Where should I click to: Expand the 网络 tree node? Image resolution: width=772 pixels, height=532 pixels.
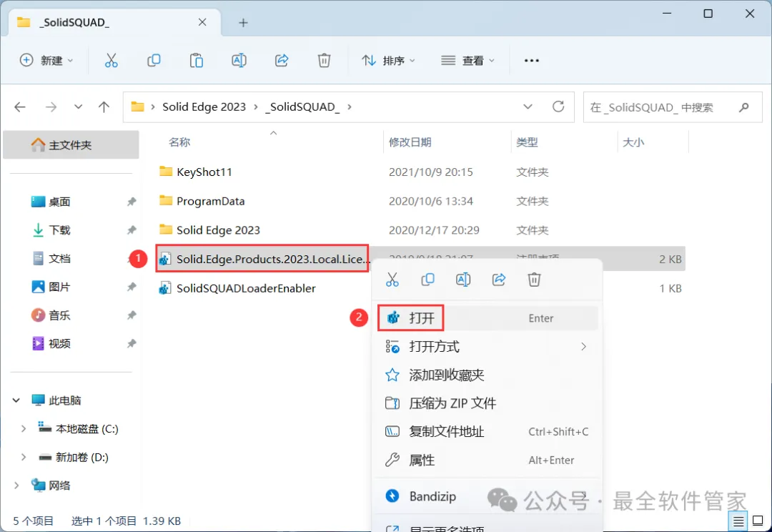tap(16, 486)
